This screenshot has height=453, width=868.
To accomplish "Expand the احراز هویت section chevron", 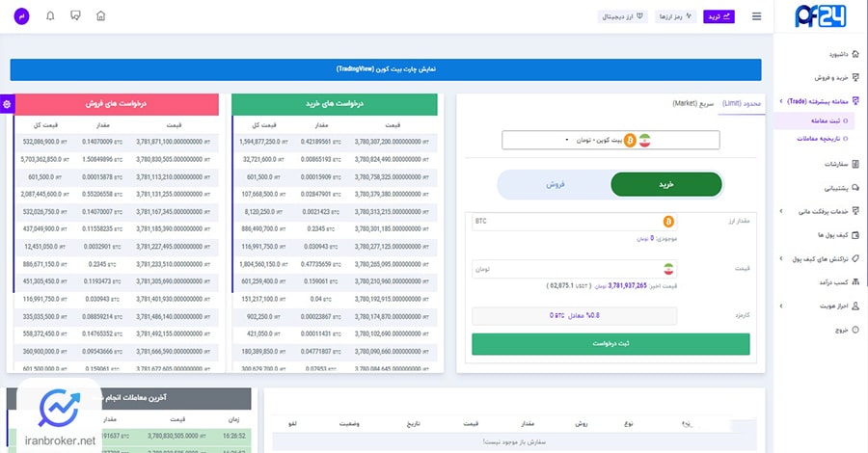I will click(781, 306).
